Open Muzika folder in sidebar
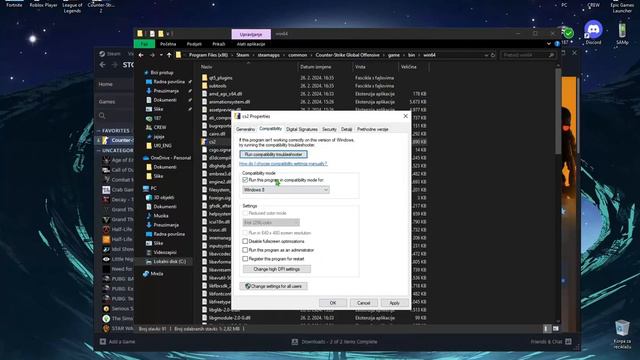This screenshot has height=360, width=640. point(160,216)
